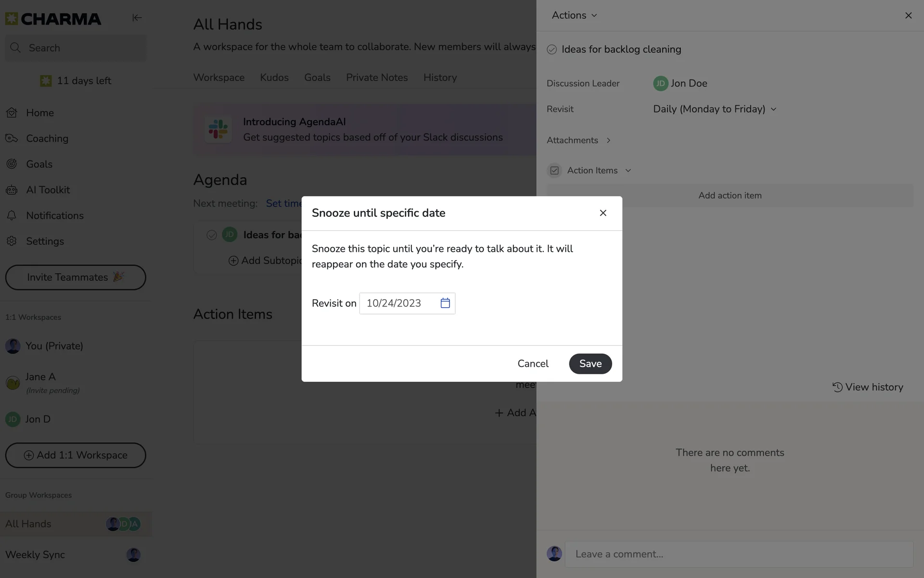924x578 pixels.
Task: Save the snooze date
Action: point(590,364)
